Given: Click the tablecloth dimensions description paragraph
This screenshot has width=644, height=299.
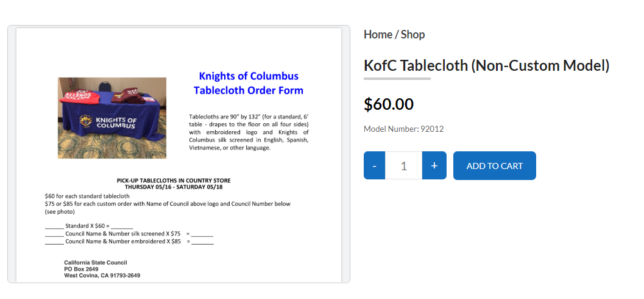Looking at the screenshot, I should click(249, 132).
